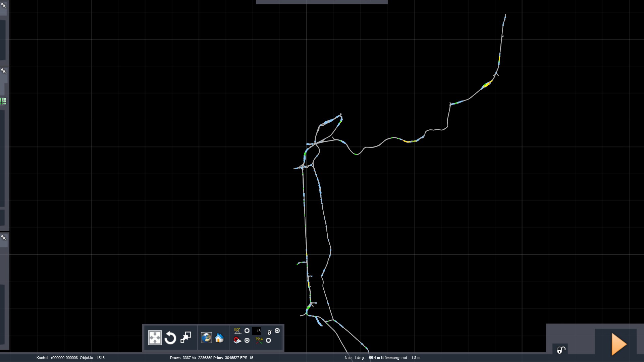
Task: Select the move (four-arrow) tool
Action: pyautogui.click(x=155, y=338)
